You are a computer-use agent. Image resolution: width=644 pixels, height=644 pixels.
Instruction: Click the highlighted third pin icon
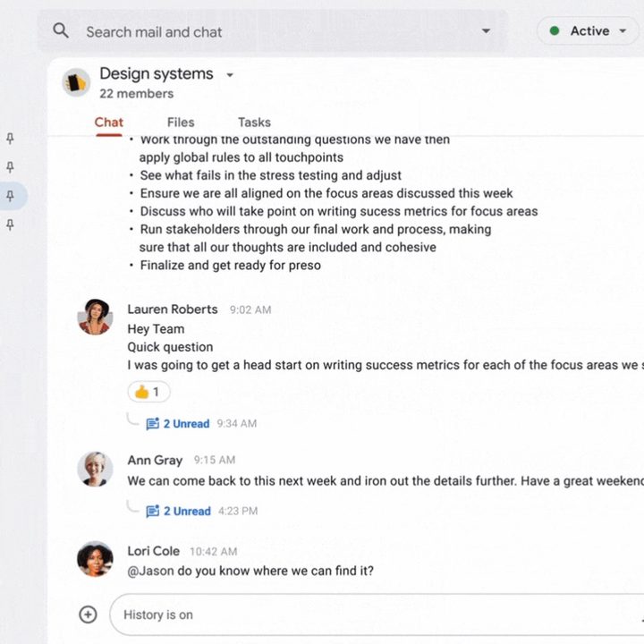click(x=10, y=196)
